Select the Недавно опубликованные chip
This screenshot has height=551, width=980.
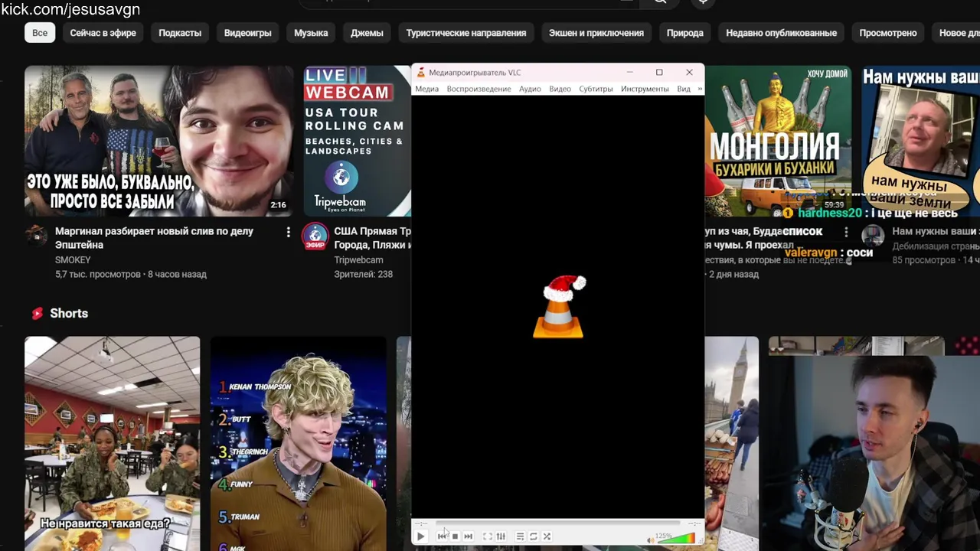781,33
